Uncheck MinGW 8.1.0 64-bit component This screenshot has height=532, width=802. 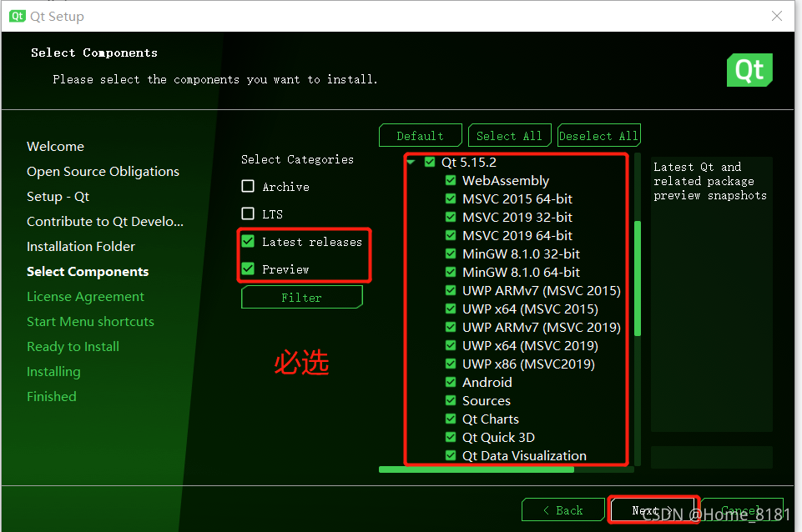[451, 273]
